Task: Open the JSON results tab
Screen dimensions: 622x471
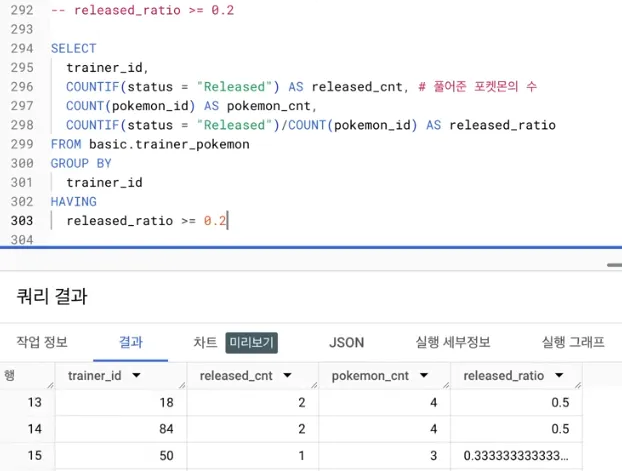Action: [x=346, y=342]
